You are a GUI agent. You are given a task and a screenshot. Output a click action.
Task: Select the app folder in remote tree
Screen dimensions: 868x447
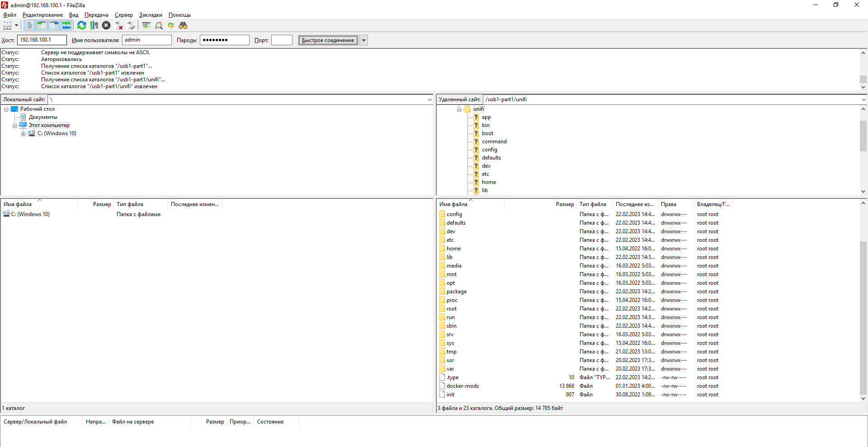486,117
